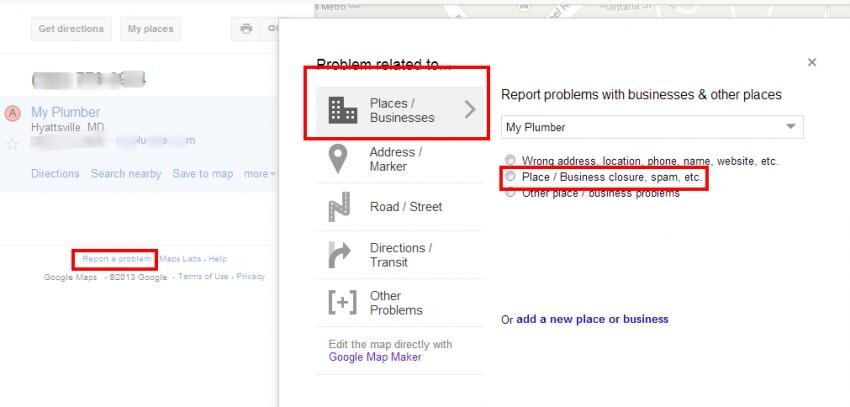Click add a new place or business
850x407 pixels.
(x=592, y=319)
